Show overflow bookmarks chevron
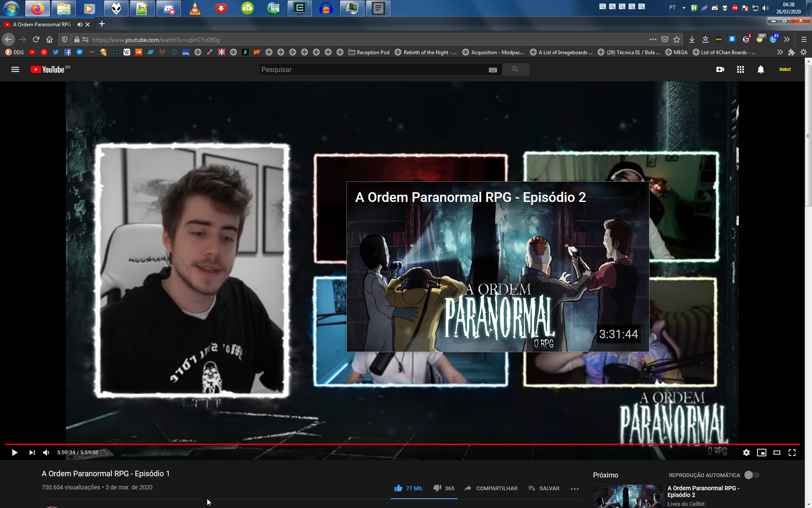812x508 pixels. tap(779, 52)
